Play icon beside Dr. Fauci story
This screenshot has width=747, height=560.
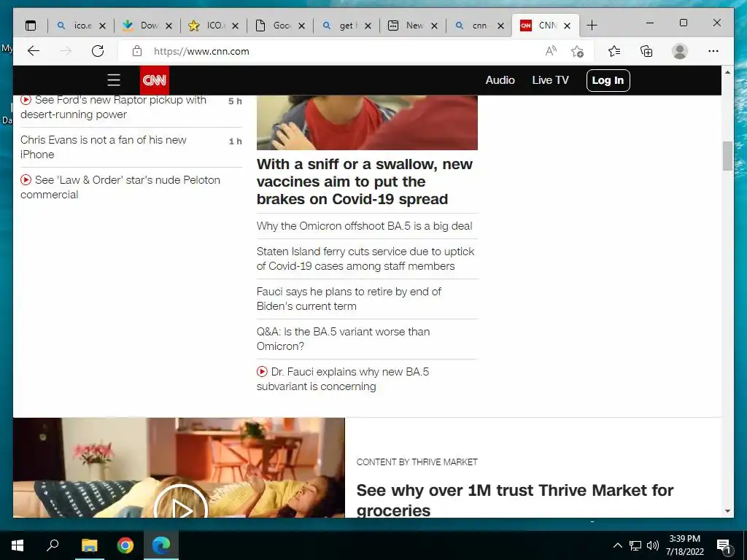pos(262,371)
